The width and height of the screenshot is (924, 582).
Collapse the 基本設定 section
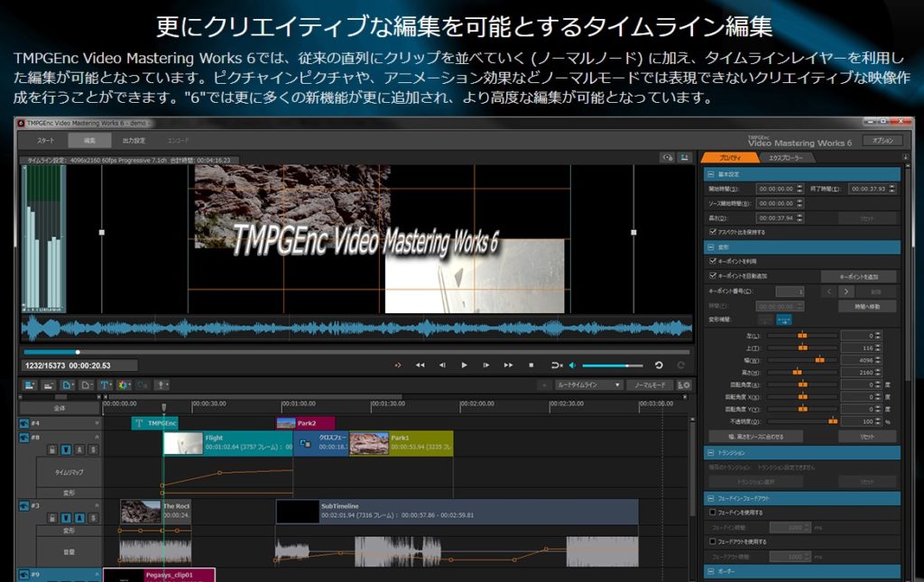710,174
